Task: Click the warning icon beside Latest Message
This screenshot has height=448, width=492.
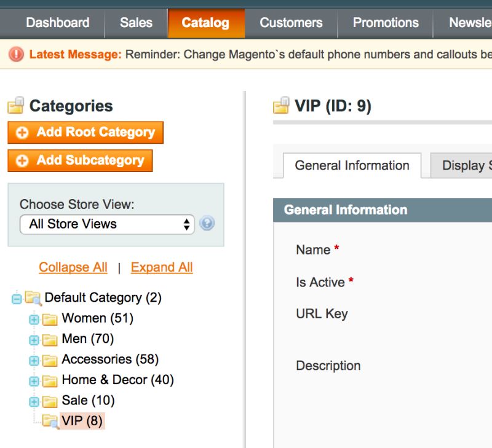Action: pos(17,54)
